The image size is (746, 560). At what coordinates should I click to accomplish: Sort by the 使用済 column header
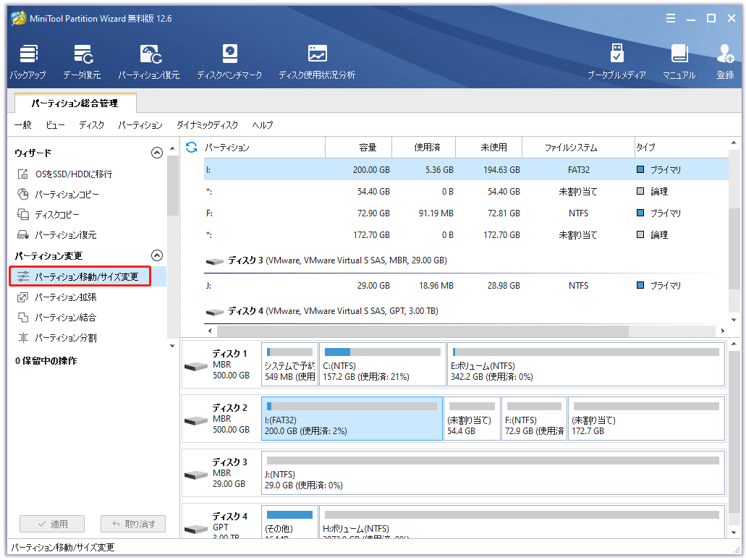coord(424,148)
